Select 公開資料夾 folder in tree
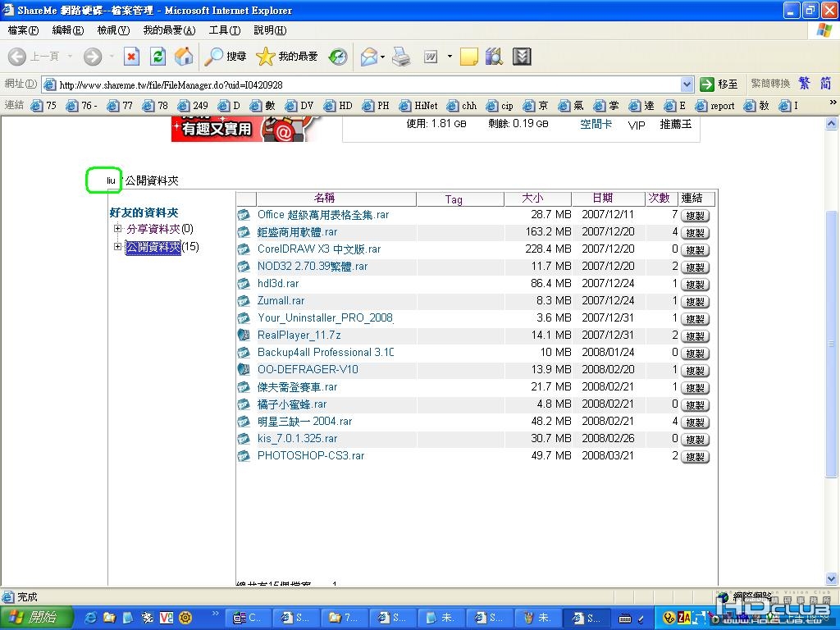 click(153, 247)
